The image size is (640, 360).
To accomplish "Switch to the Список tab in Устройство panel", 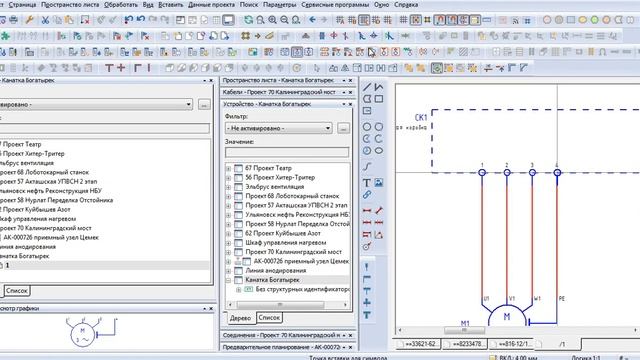I will [269, 318].
